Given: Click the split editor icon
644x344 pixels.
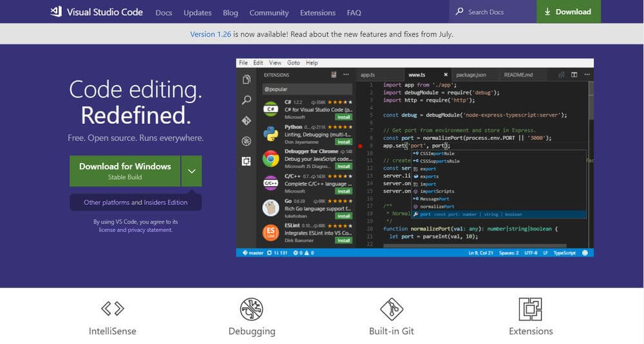Looking at the screenshot, I should pos(574,74).
